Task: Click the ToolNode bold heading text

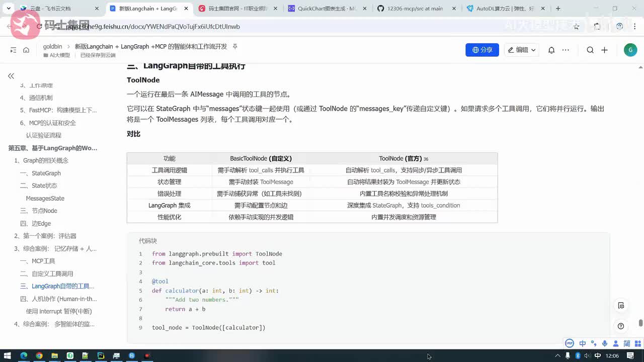Action: 143,80
